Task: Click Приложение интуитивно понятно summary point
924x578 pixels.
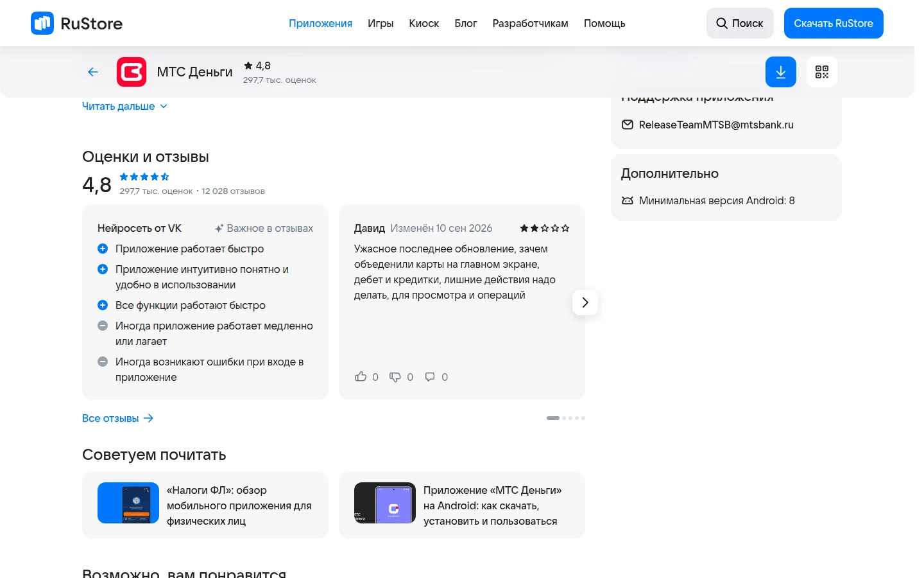Action: (202, 277)
